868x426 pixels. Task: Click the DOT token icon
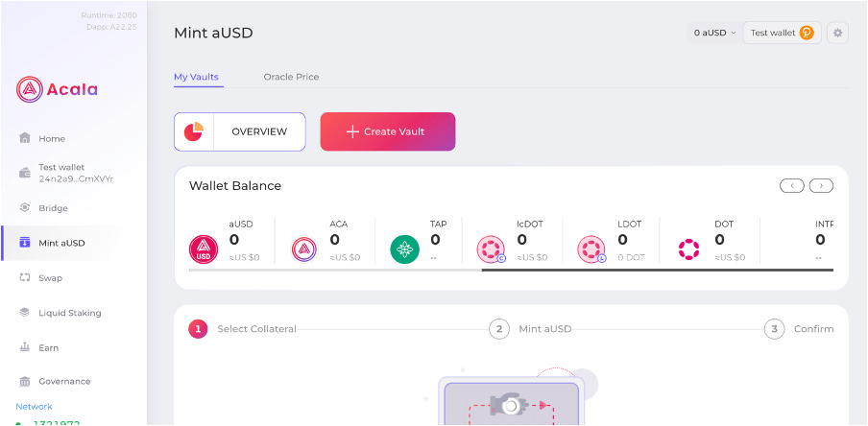(689, 249)
